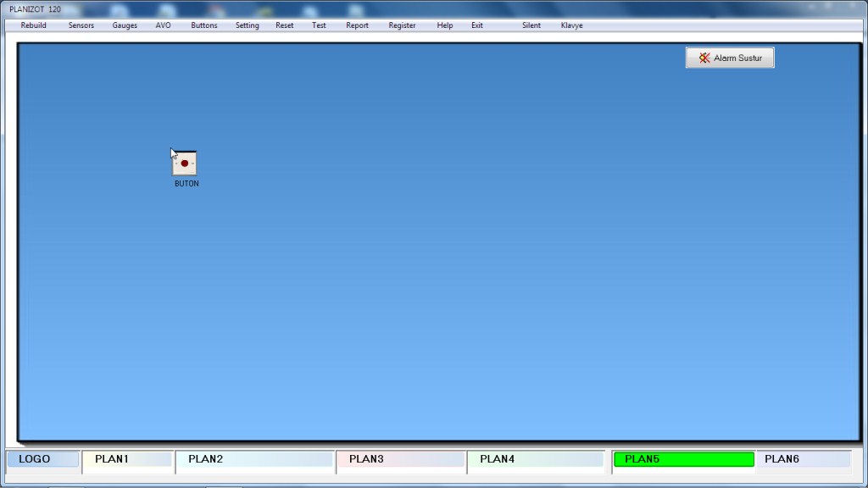This screenshot has width=868, height=488.
Task: Open the Sensors menu
Action: [x=81, y=25]
